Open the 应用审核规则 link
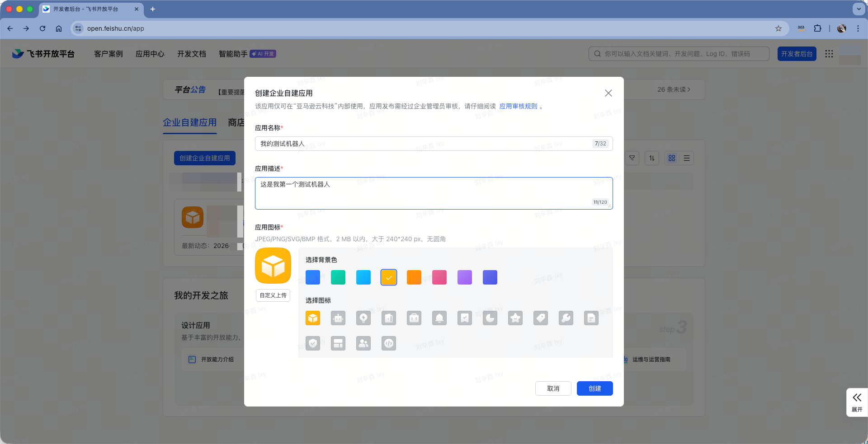Viewport: 868px width, 444px height. point(518,106)
